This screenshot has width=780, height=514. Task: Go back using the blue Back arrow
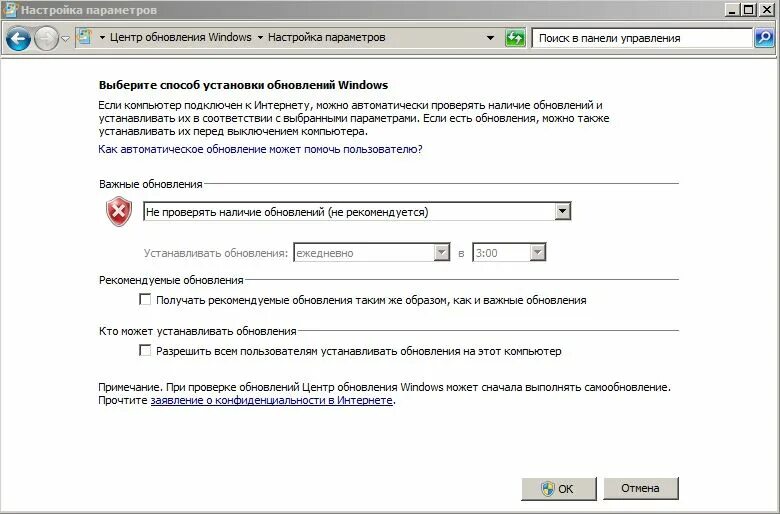click(x=18, y=38)
